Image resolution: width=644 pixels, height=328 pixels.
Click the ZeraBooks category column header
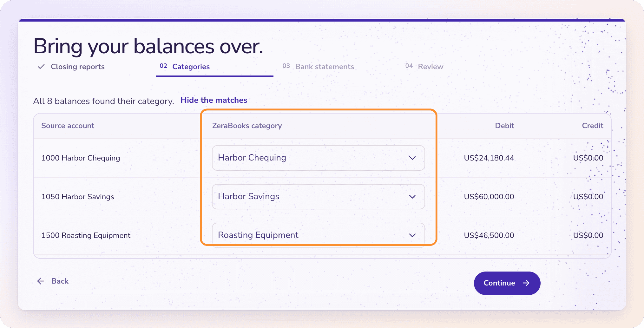tap(247, 126)
